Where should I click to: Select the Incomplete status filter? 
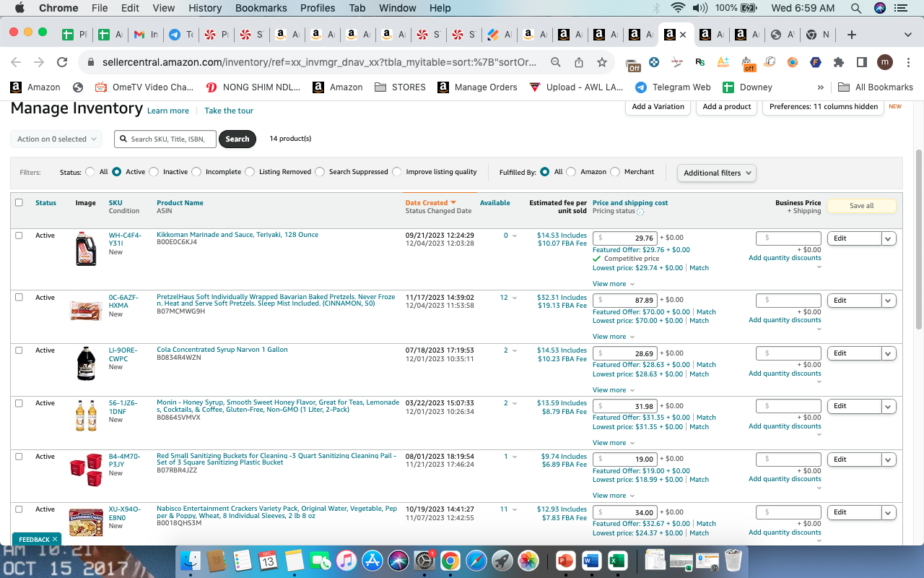pyautogui.click(x=196, y=172)
